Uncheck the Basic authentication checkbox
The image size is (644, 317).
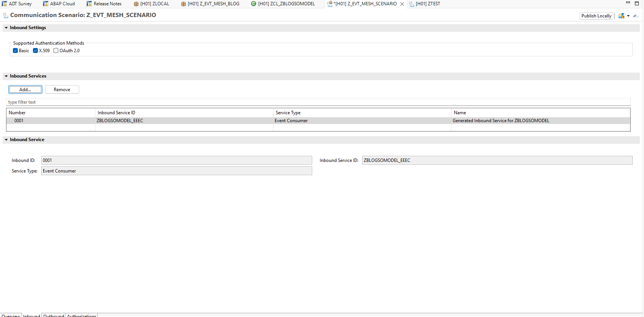[16, 51]
